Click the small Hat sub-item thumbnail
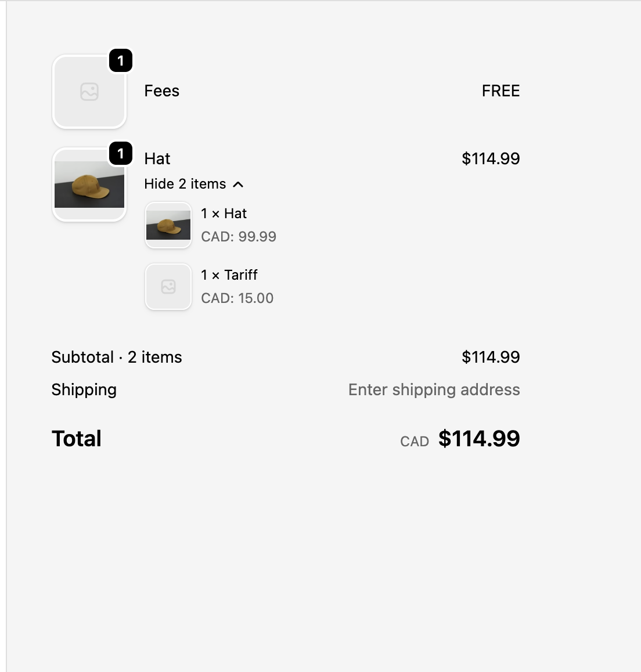 coord(168,225)
